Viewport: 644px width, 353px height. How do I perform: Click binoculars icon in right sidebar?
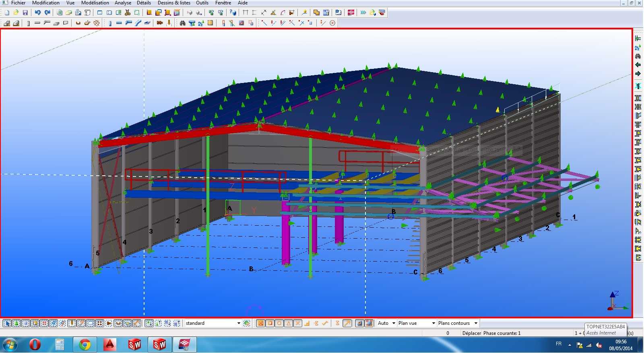(638, 56)
